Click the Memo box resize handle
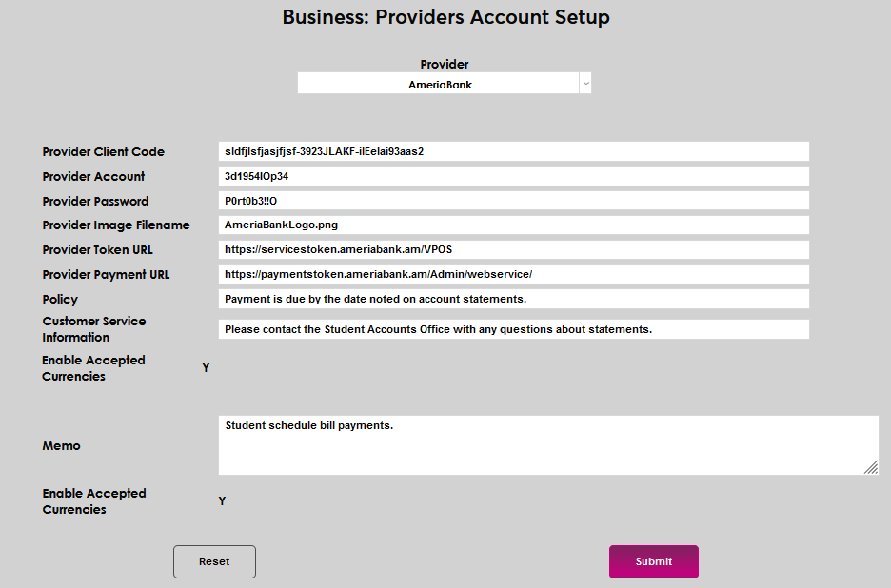Viewport: 891px width, 588px height. coord(871,467)
